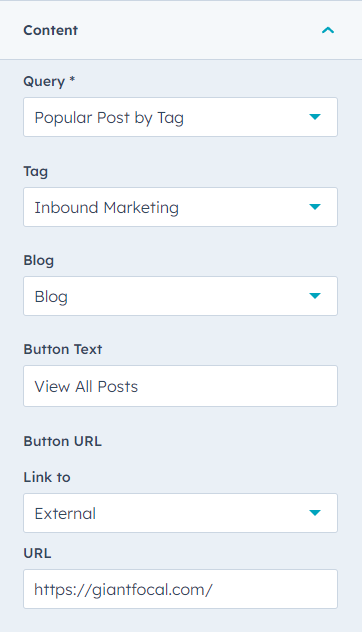Click the Link to label

click(x=47, y=477)
